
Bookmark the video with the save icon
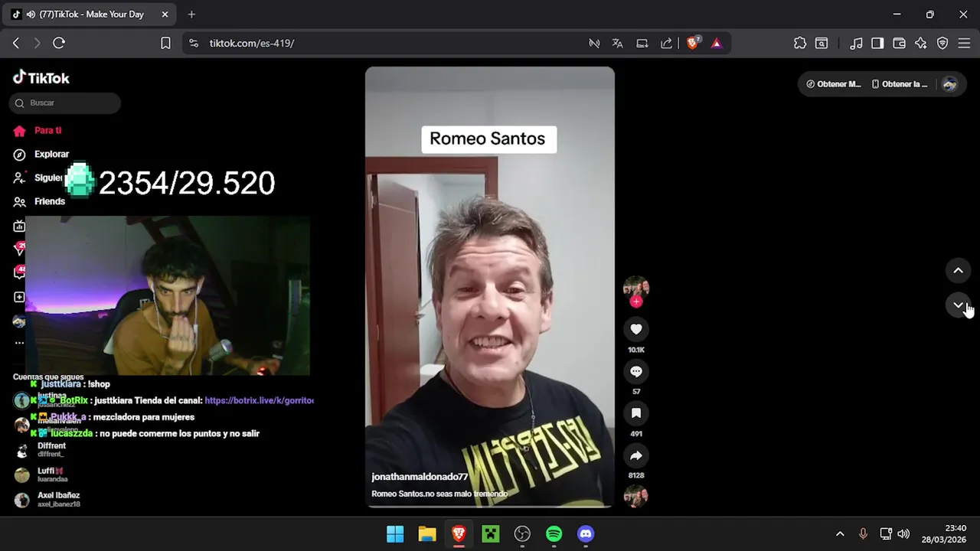coord(636,413)
